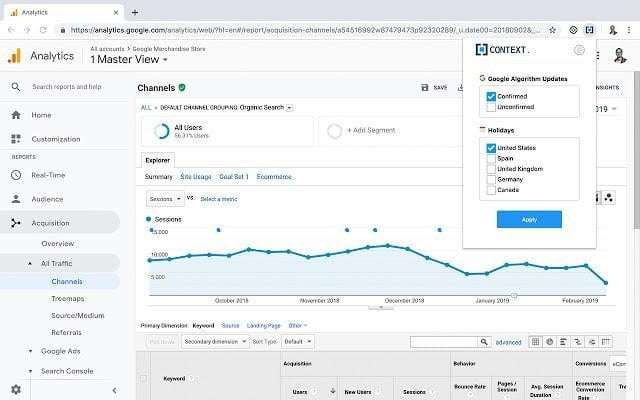Screen dimensions: 640x400
Task: Switch primary dimension to Source
Action: pos(230,325)
